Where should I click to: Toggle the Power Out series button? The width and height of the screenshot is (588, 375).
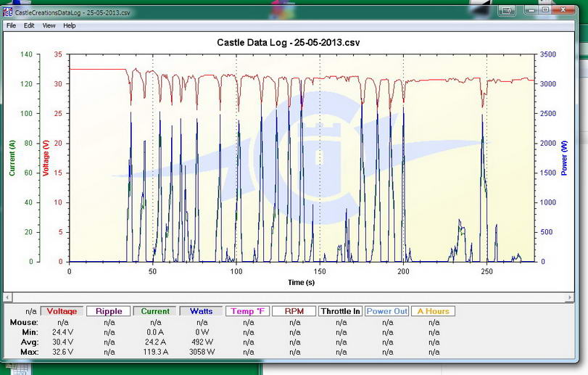(x=387, y=311)
